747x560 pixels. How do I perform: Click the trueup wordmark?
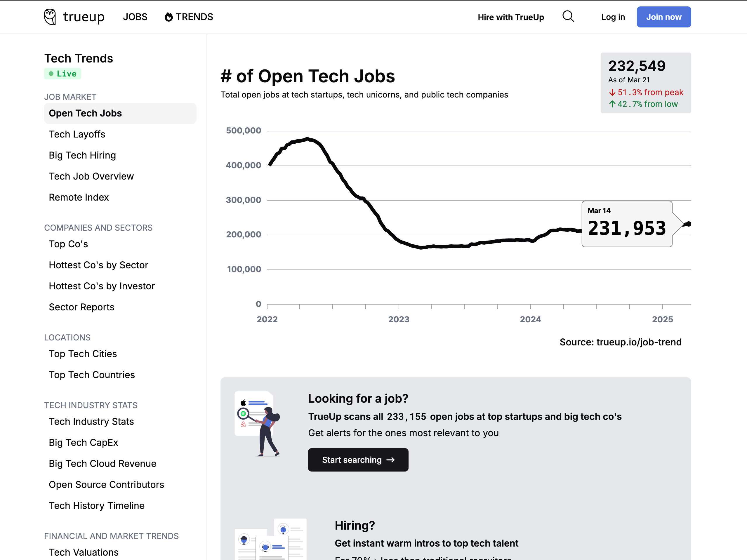(x=84, y=17)
